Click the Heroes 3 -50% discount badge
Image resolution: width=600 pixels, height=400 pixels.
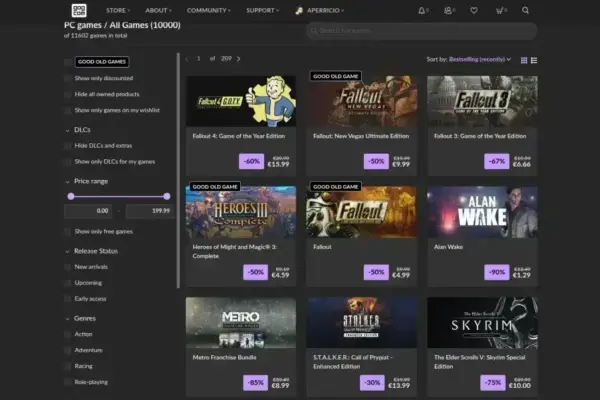pos(256,273)
